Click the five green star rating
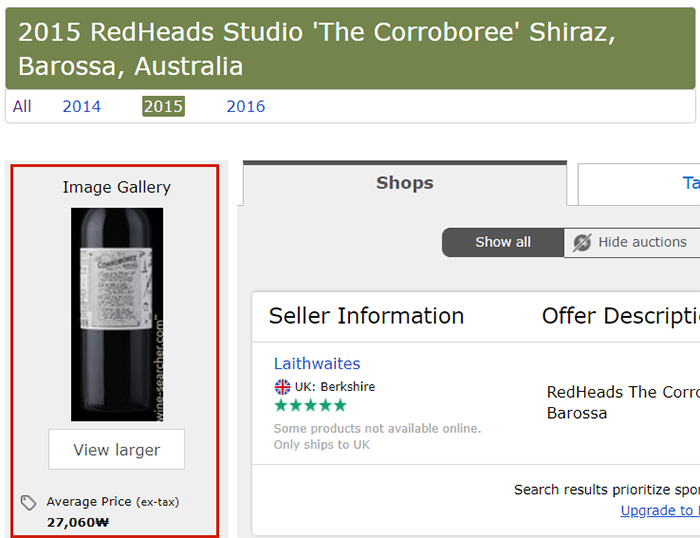 click(311, 405)
